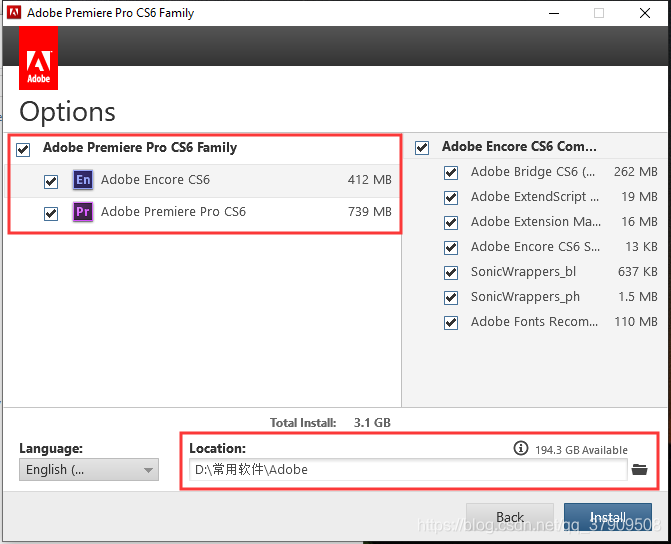Click the Premiere Pro Pr icon

[83, 211]
